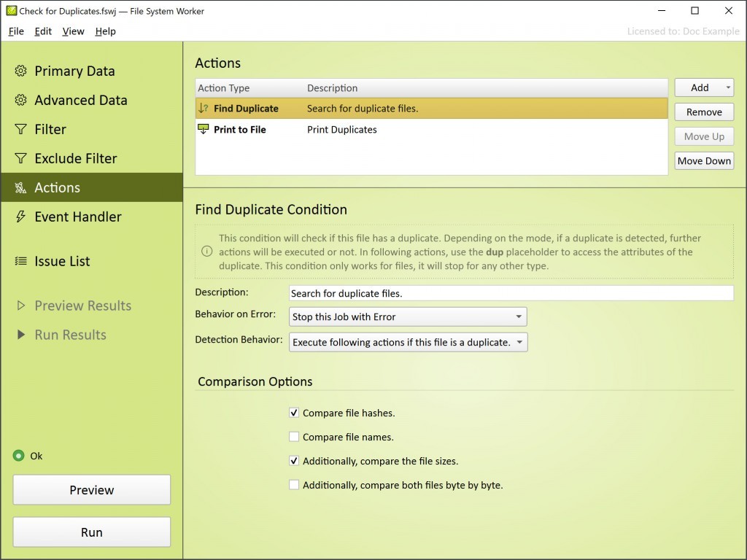Viewport: 747px width, 560px height.
Task: Click the Find Duplicate action row icon
Action: [x=204, y=109]
